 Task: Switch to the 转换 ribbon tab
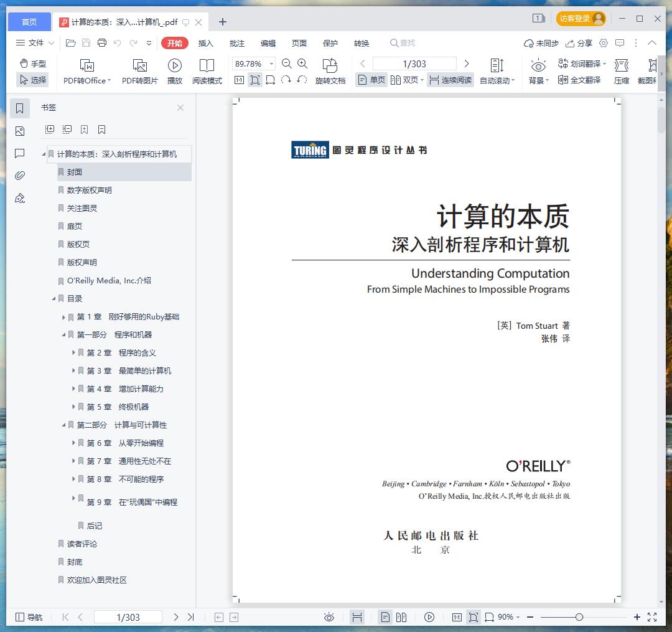point(362,44)
